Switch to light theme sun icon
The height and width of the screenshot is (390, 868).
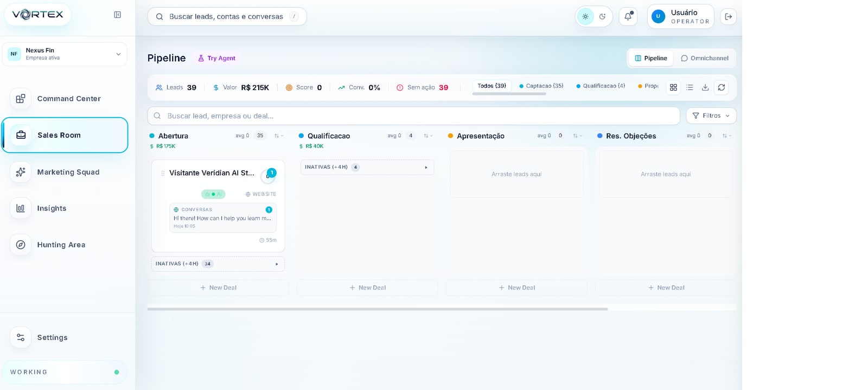coord(585,16)
